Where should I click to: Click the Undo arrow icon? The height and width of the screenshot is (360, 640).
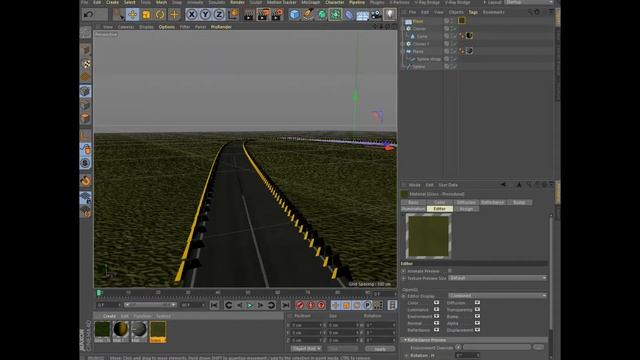point(89,15)
